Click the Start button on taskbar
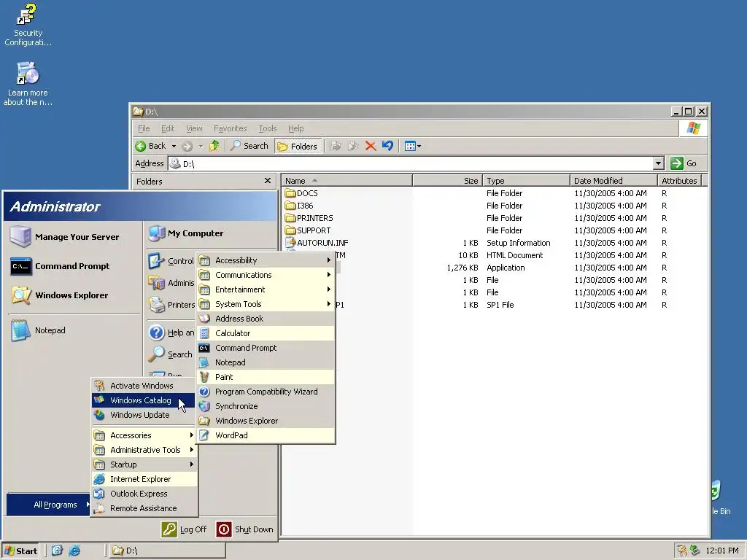 (x=21, y=551)
